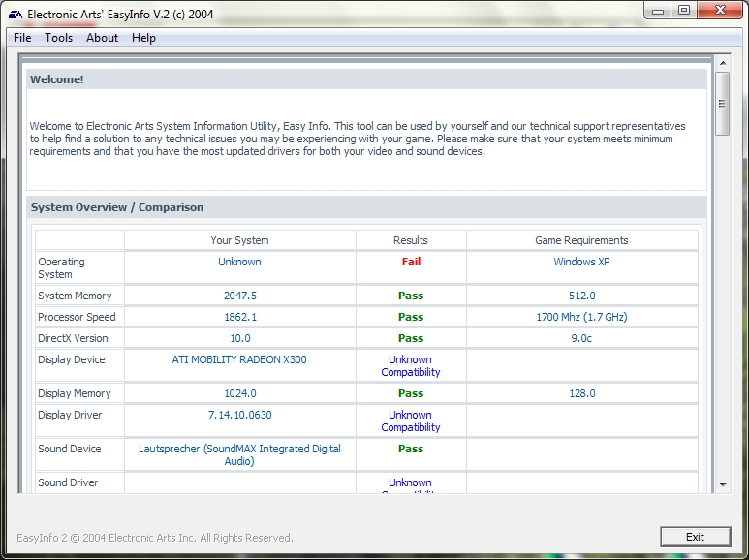The height and width of the screenshot is (560, 749).
Task: Click 'Pass' in the System Memory row
Action: coord(411,296)
